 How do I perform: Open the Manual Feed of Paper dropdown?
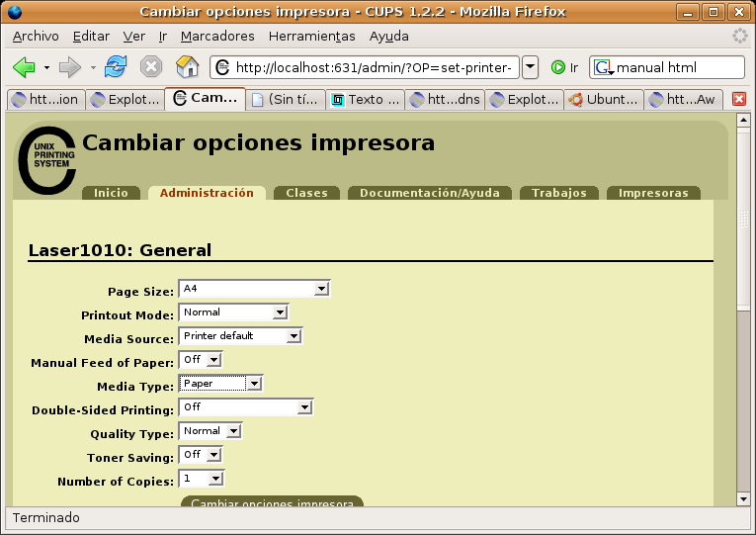coord(201,360)
